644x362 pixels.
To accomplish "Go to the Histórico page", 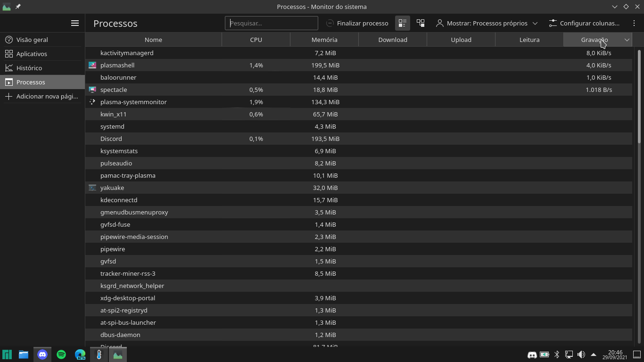I will click(x=29, y=68).
